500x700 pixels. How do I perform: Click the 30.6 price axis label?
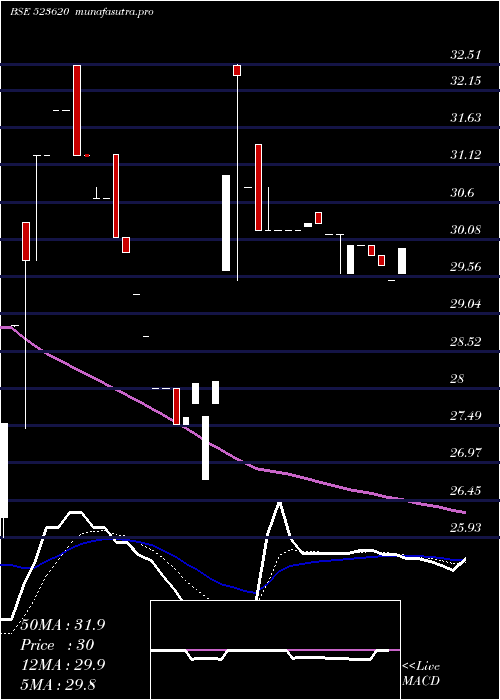tap(462, 193)
